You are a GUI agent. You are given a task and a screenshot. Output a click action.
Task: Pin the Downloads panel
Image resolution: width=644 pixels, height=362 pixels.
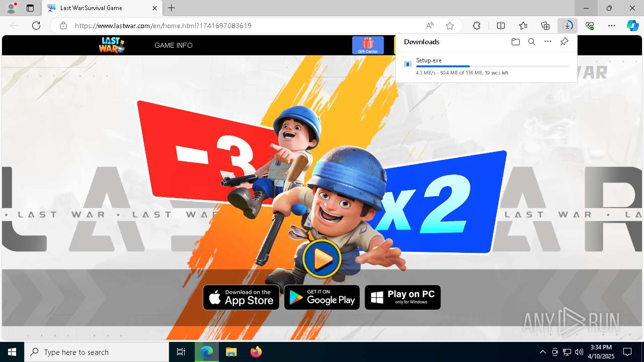[564, 42]
